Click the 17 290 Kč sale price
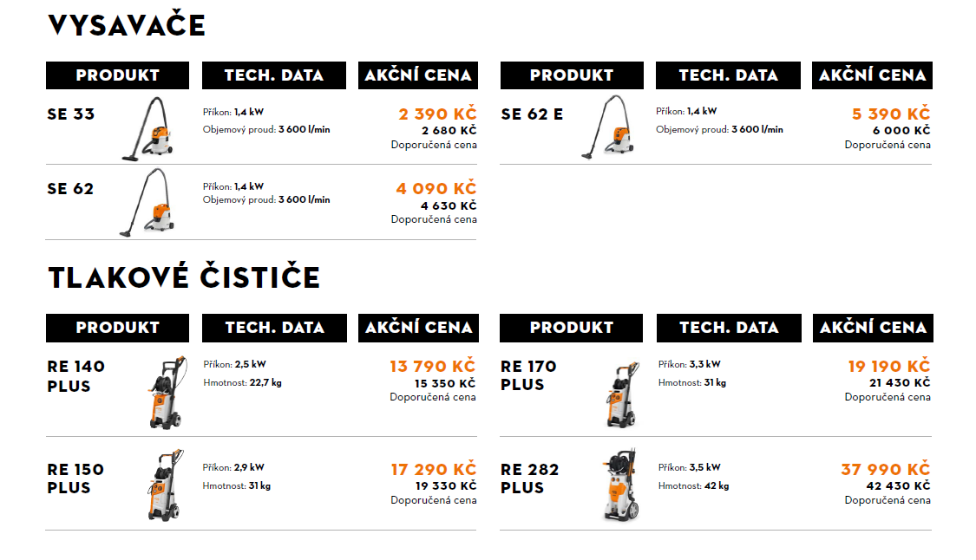976x560 pixels. (x=434, y=469)
